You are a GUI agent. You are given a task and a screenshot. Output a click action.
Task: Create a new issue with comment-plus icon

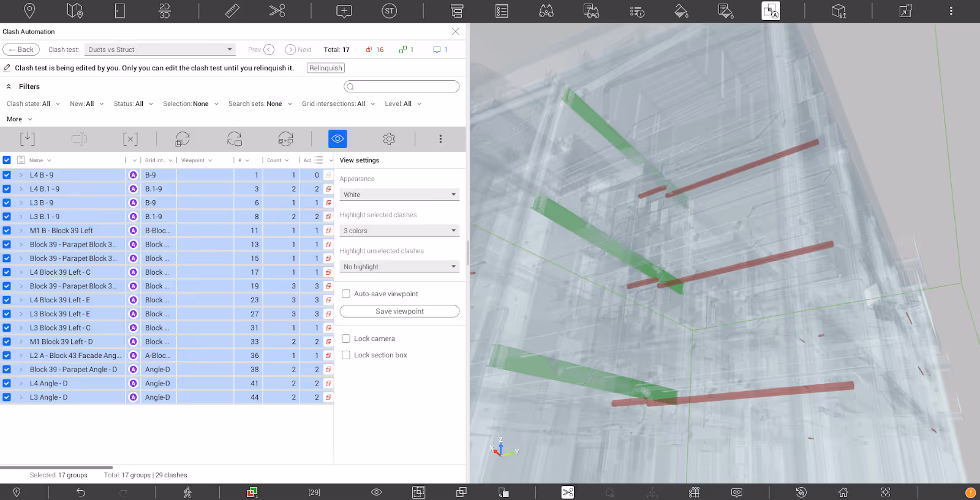[344, 11]
